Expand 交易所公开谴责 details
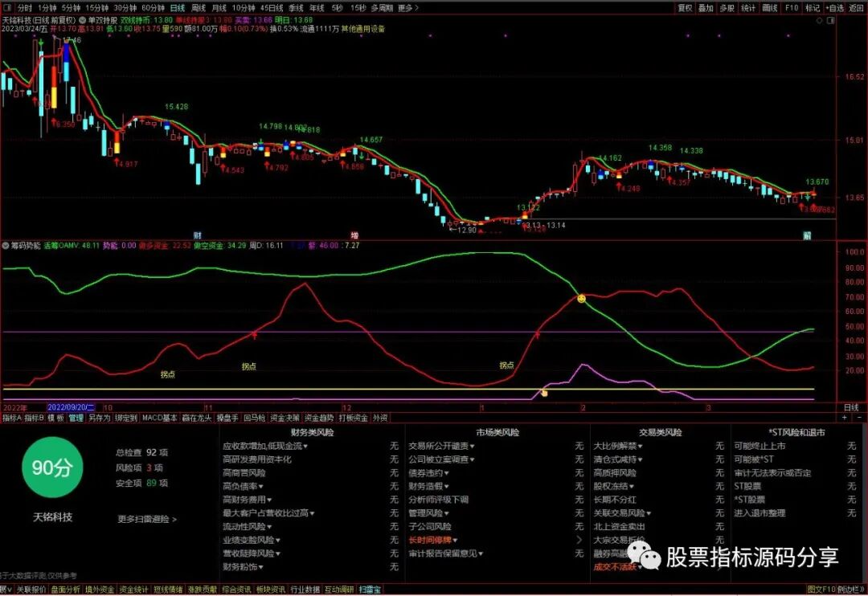The image size is (868, 596). (x=441, y=446)
